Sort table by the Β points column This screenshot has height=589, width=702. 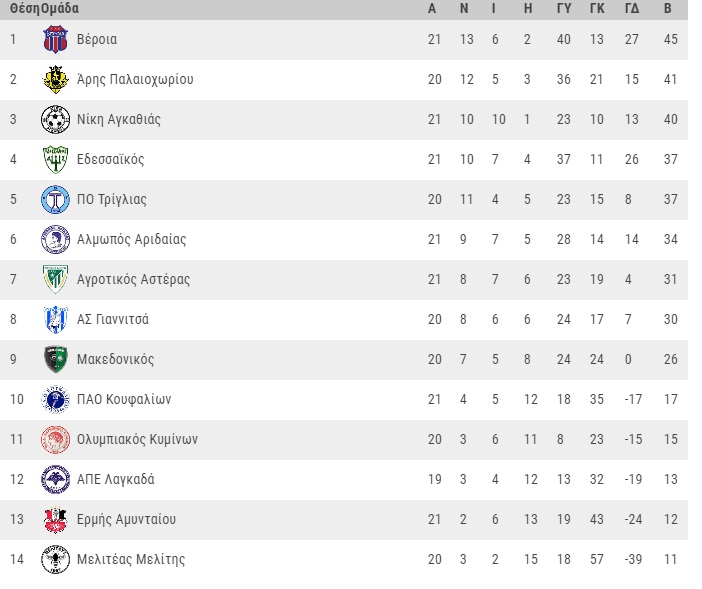[668, 9]
